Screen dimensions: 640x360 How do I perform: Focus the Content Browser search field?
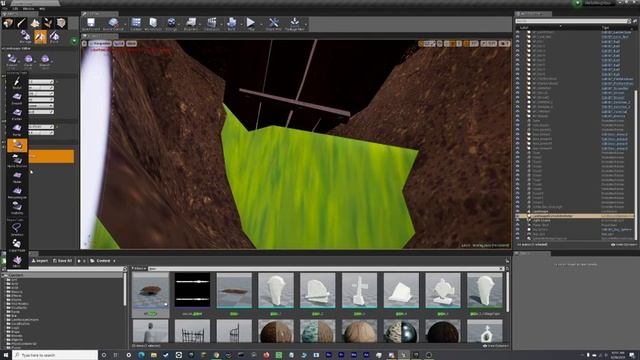pos(325,269)
